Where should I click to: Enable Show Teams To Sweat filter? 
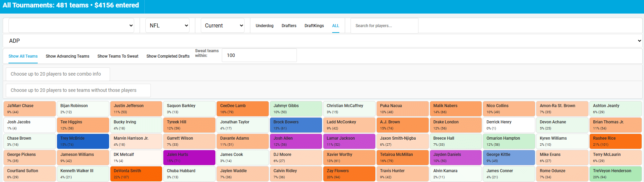118,56
